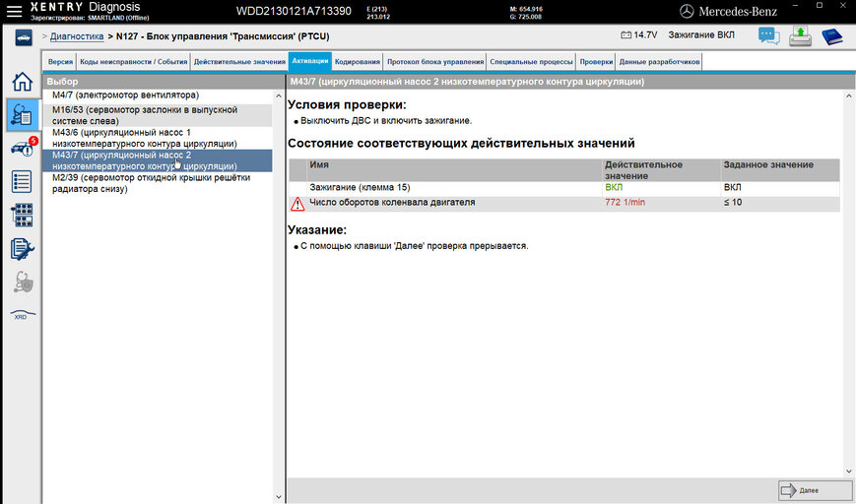
Task: Open 'Данные разработчиков' tab
Action: pos(659,62)
